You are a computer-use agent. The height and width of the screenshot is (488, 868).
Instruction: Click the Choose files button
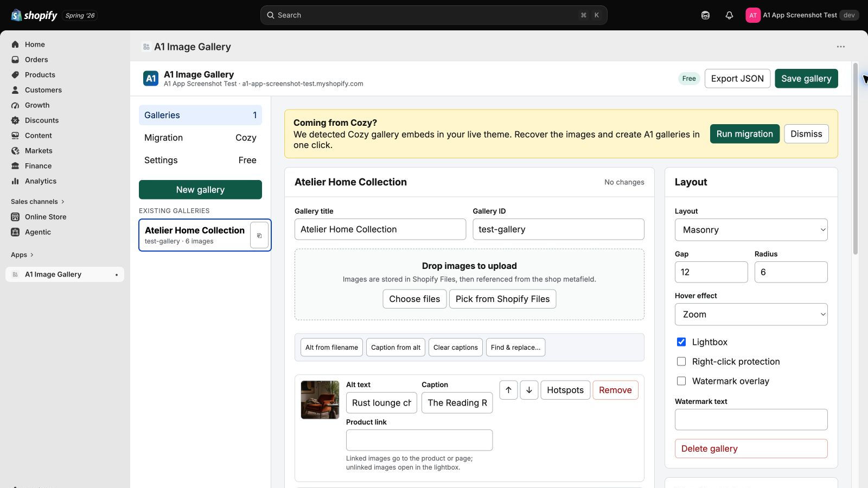tap(414, 299)
